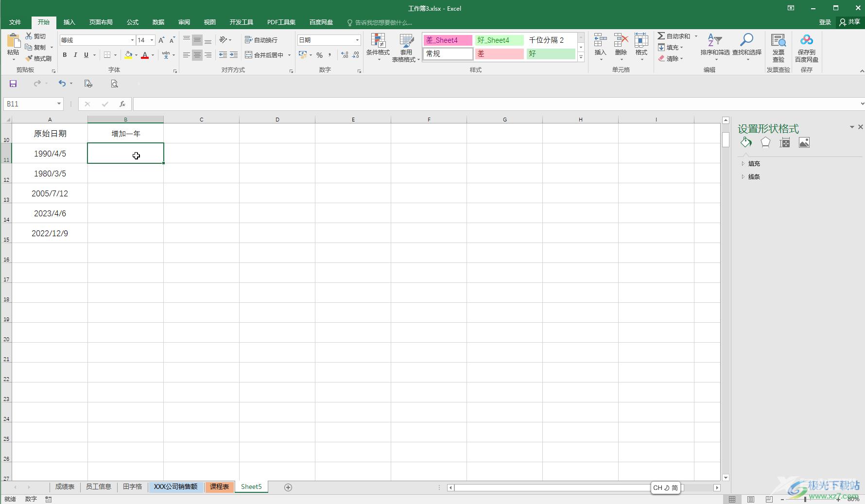Click the cell borders icon
This screenshot has width=865, height=504.
coord(107,55)
